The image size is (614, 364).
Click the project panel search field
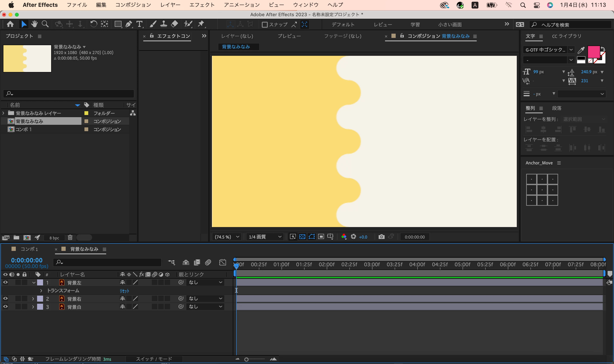69,94
